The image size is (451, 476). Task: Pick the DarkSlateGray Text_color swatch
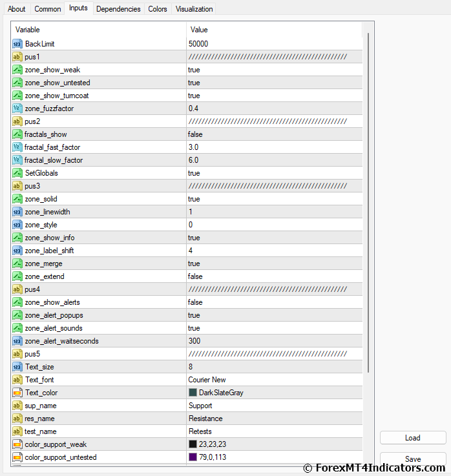click(193, 393)
